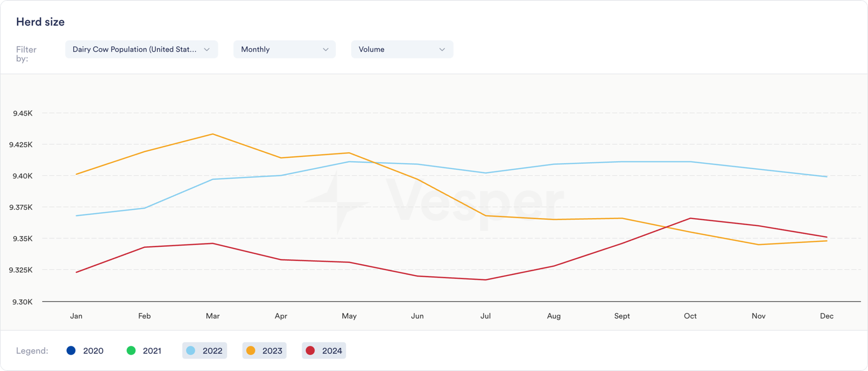Click the 9.45K y-axis label
This screenshot has height=371, width=868.
pyautogui.click(x=23, y=113)
